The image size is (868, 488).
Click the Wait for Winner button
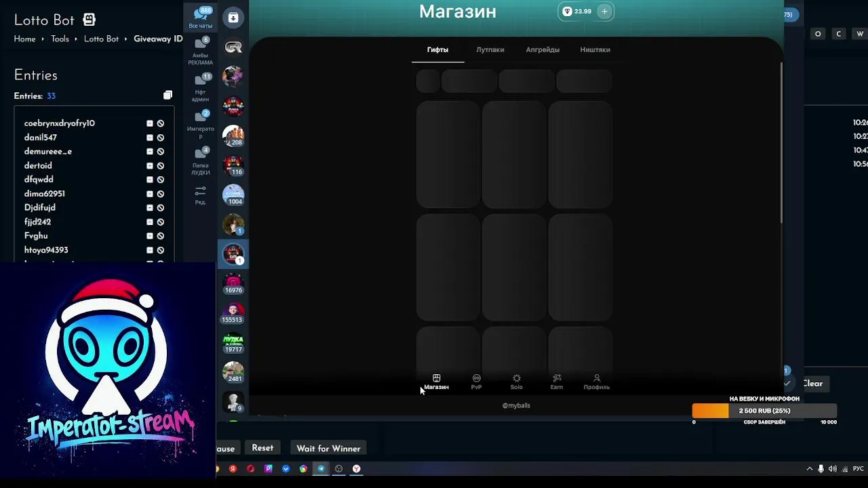click(328, 448)
